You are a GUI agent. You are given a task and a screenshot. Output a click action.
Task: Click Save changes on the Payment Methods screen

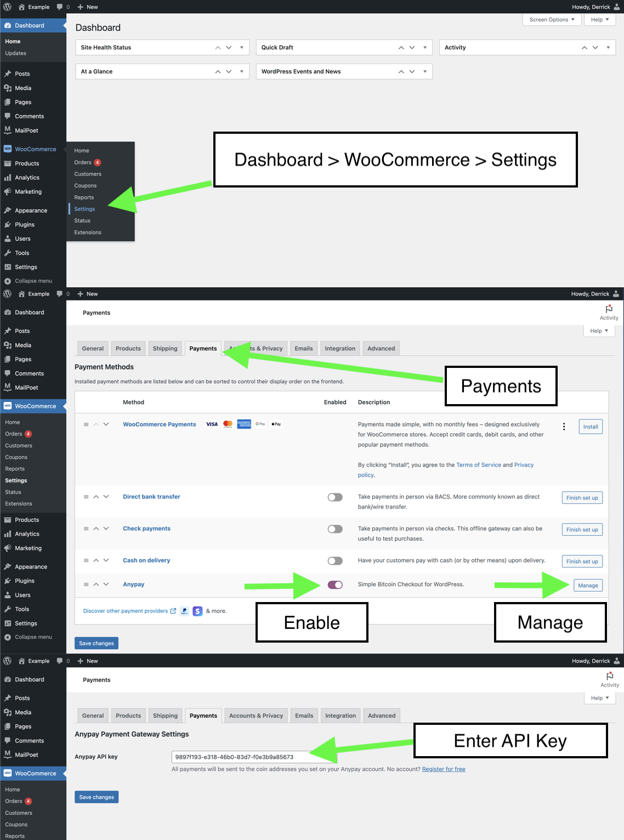tap(97, 643)
